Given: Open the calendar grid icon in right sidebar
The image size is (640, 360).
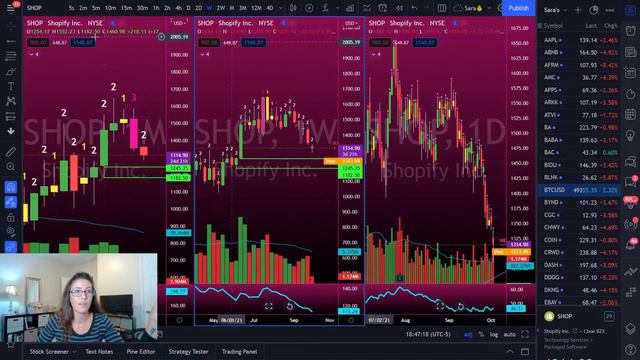Looking at the screenshot, I should pyautogui.click(x=630, y=114).
